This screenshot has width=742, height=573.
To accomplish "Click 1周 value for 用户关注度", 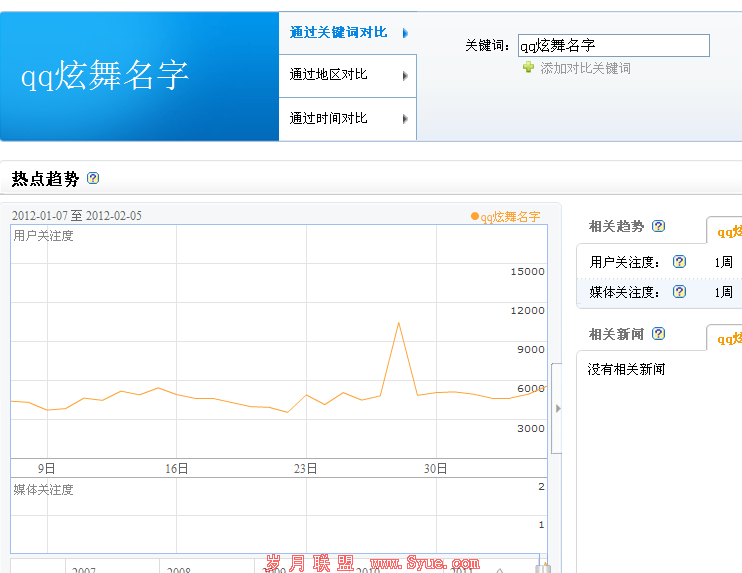I will coord(723,262).
